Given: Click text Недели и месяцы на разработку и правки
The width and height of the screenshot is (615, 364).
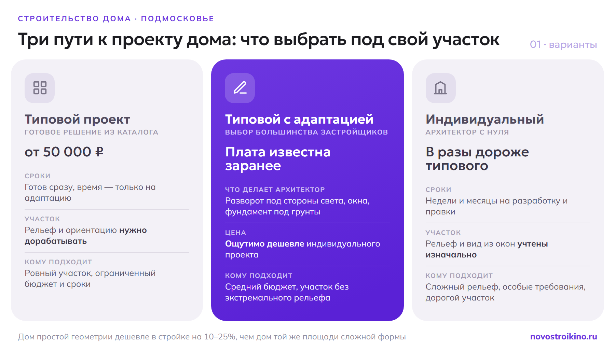Looking at the screenshot, I should (x=496, y=206).
